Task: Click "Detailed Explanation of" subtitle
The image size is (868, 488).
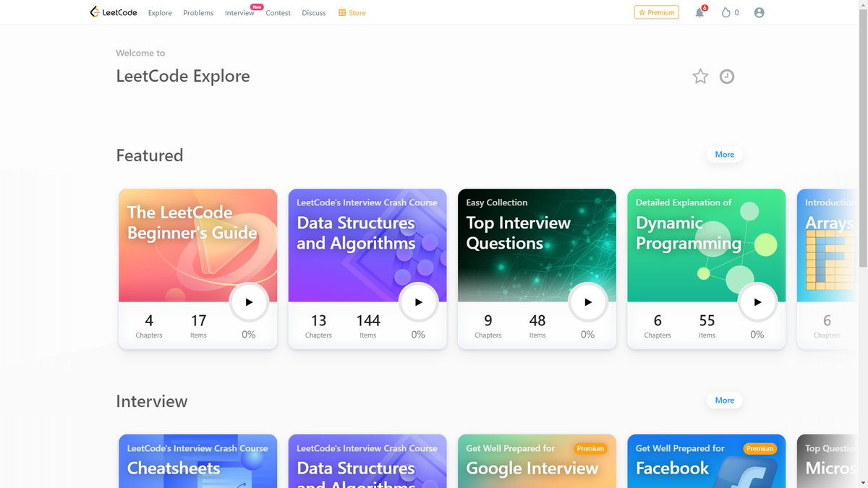Action: pyautogui.click(x=684, y=202)
